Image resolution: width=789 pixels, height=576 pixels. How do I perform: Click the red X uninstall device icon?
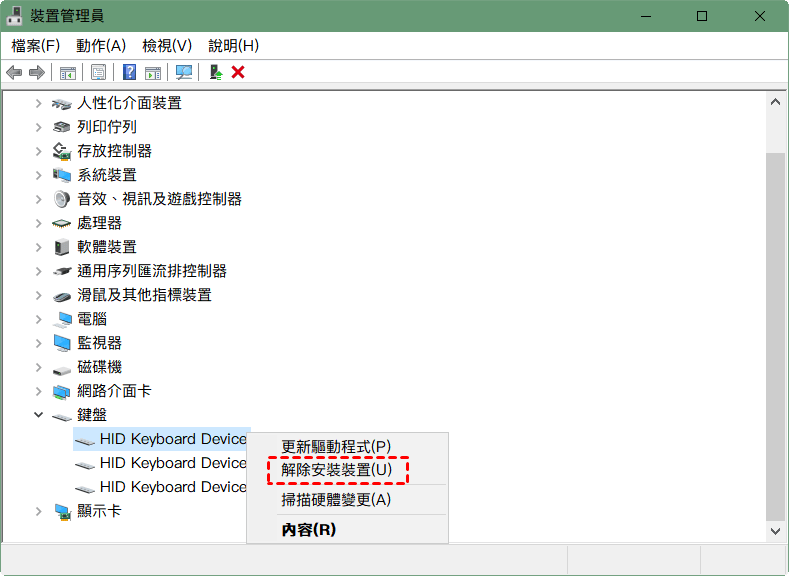[238, 72]
